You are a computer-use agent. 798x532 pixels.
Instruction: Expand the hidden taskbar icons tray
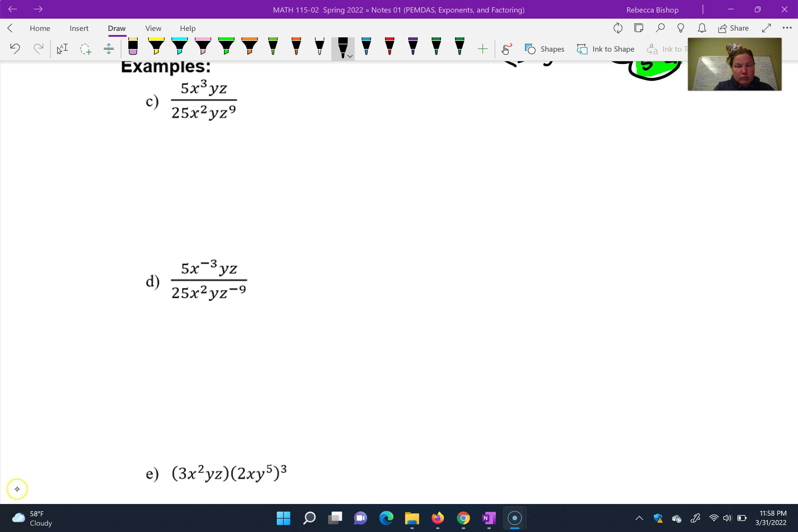tap(639, 518)
